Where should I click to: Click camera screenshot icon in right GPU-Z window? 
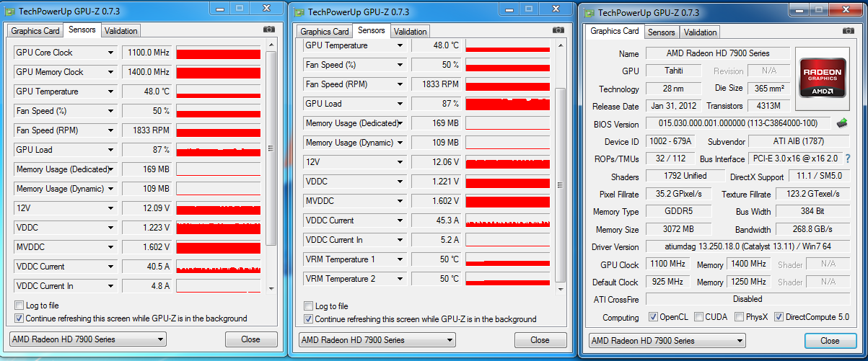click(848, 31)
